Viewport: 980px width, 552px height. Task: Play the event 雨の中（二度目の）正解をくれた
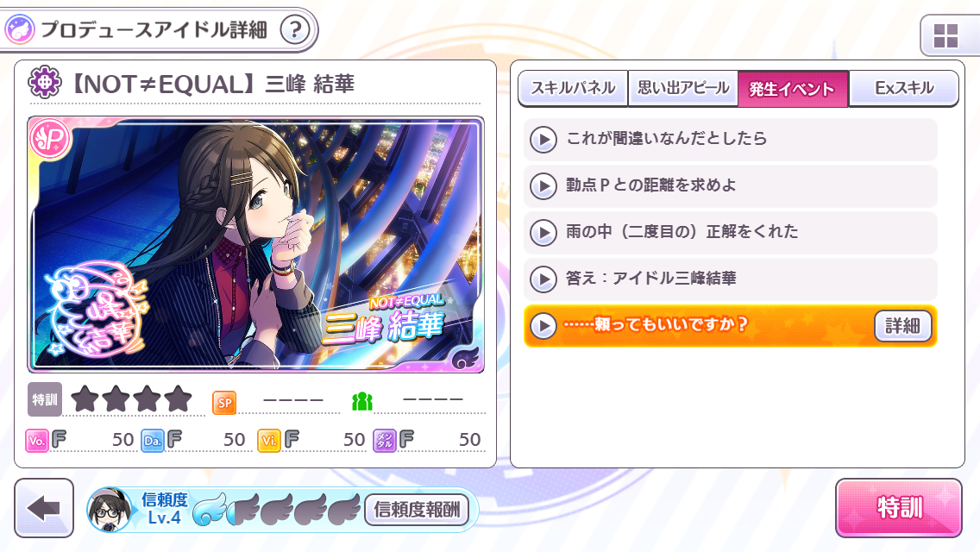[x=543, y=233]
